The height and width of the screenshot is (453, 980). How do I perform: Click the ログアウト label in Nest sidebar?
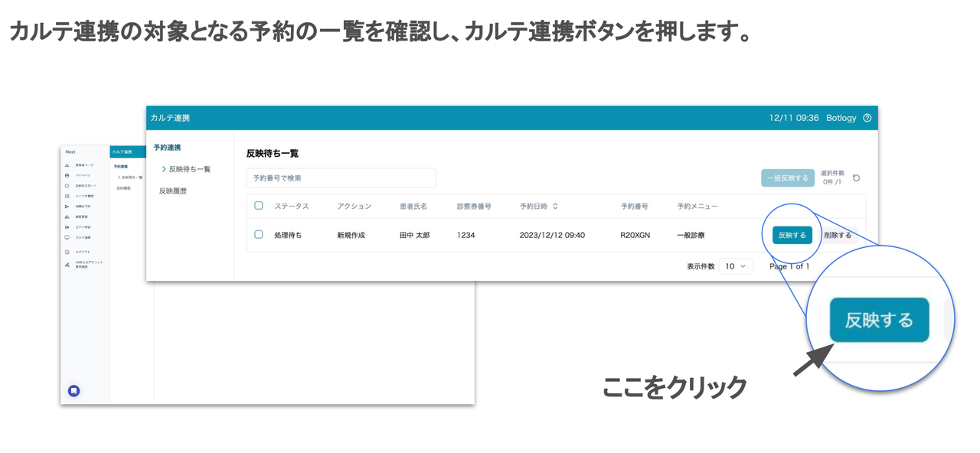pos(83,252)
